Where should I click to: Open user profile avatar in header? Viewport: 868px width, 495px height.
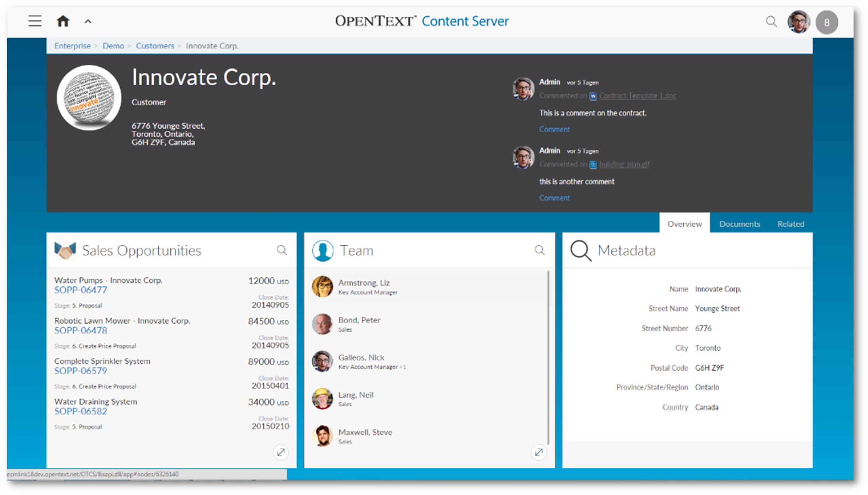[x=799, y=22]
